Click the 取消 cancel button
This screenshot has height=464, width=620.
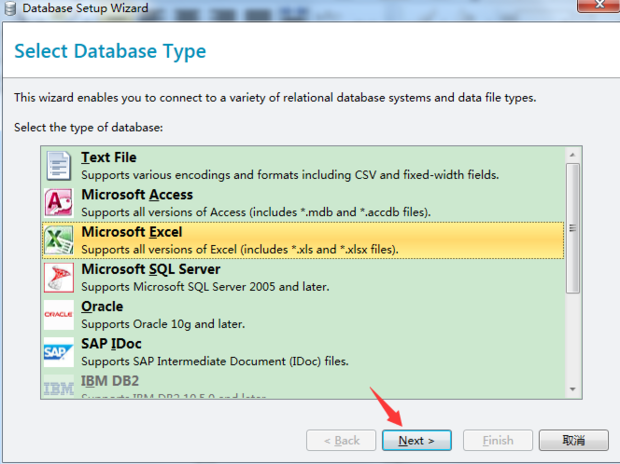[x=574, y=440]
